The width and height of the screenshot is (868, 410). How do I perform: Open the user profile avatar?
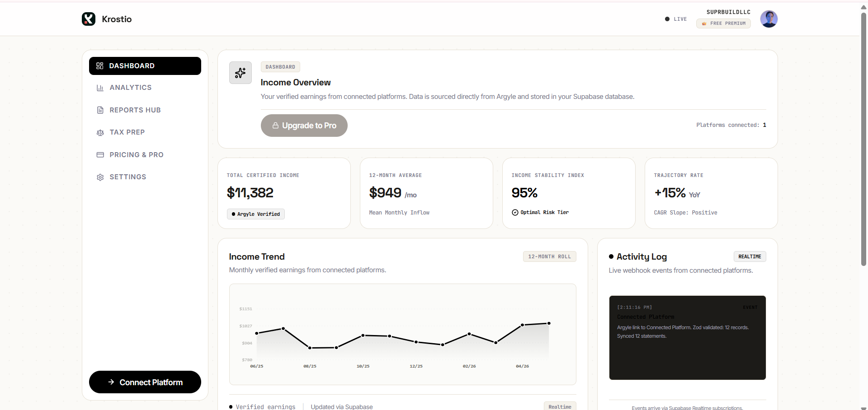point(769,19)
